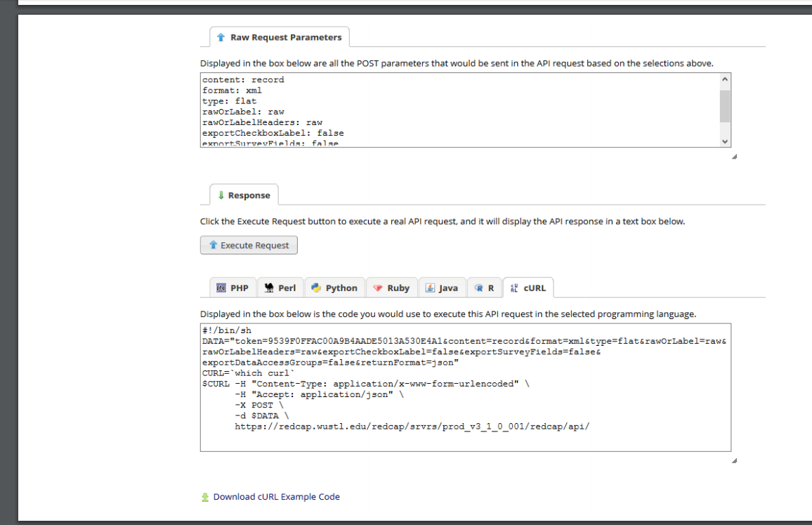Click the download icon beside the cURL example link
Viewport: 812px width, 525px height.
pyautogui.click(x=204, y=496)
